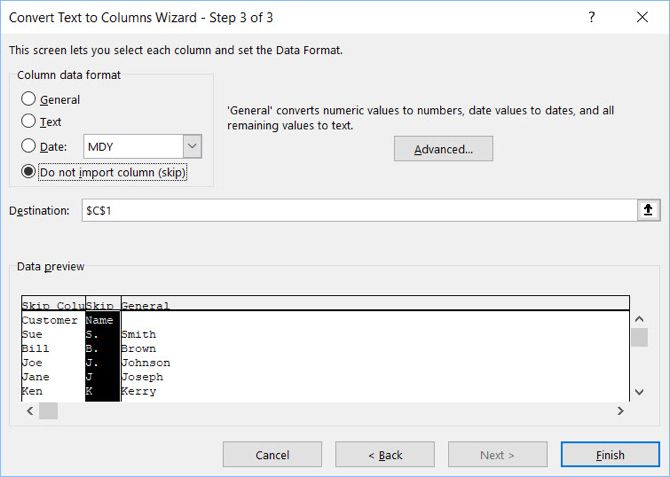Click the preview horizontal scroll right arrow
This screenshot has height=477, width=670.
point(620,411)
